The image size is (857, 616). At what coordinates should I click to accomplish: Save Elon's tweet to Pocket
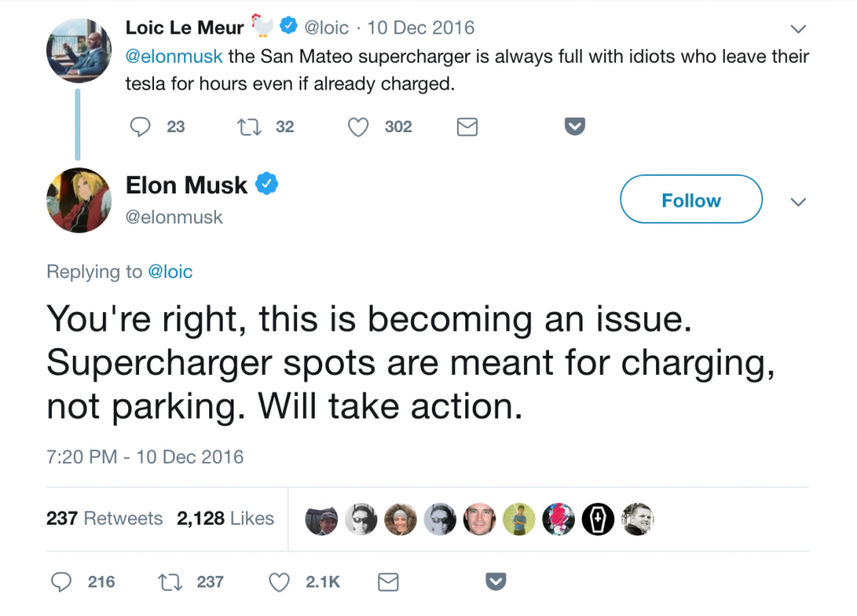(x=495, y=582)
